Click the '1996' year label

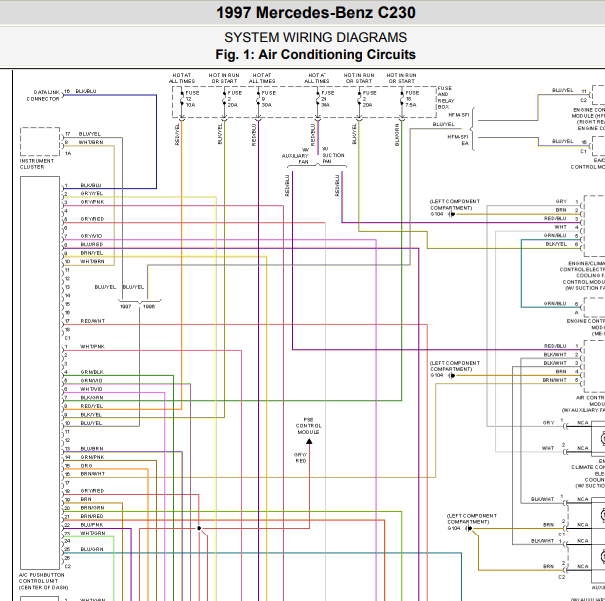pyautogui.click(x=149, y=306)
